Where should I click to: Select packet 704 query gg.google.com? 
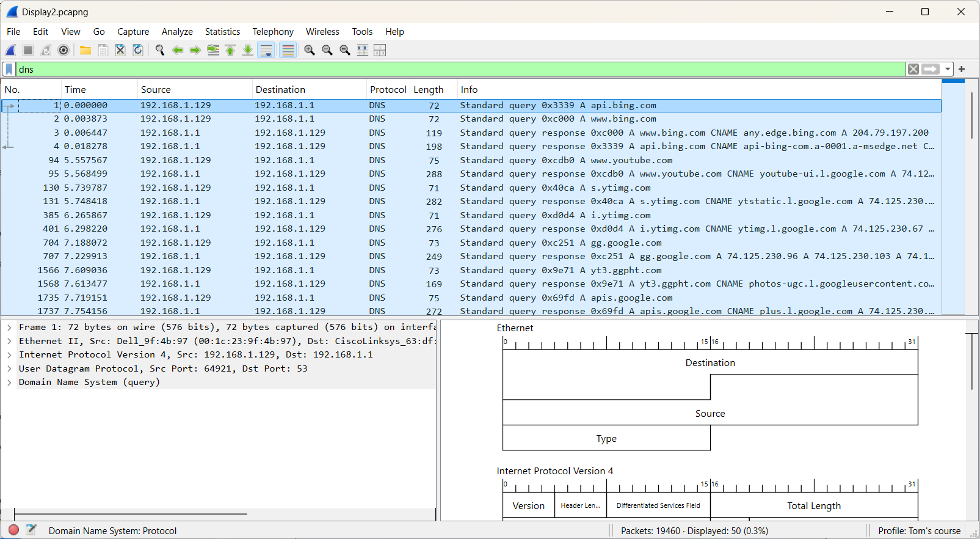click(x=471, y=243)
